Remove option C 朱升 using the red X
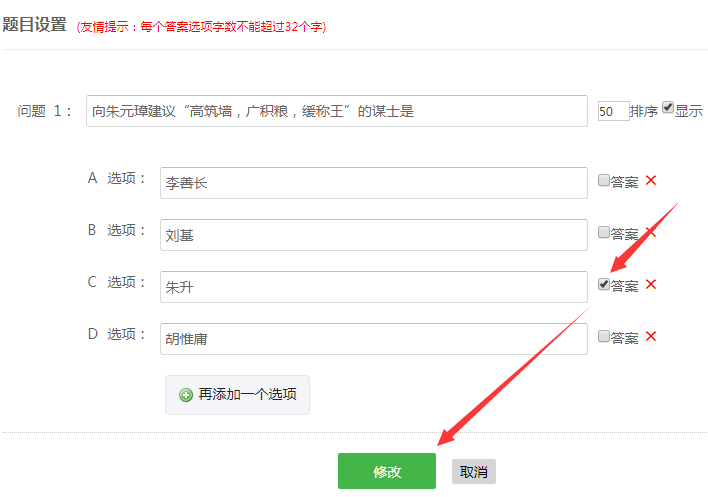Screen dimensions: 708x497 pos(651,284)
